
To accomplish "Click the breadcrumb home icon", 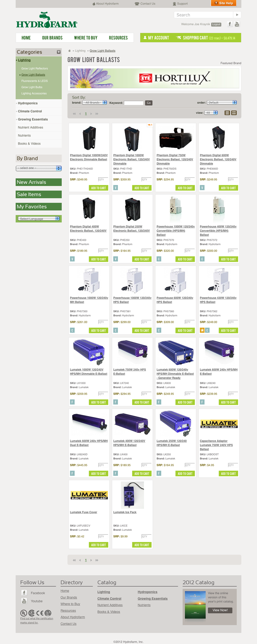I will (69, 51).
